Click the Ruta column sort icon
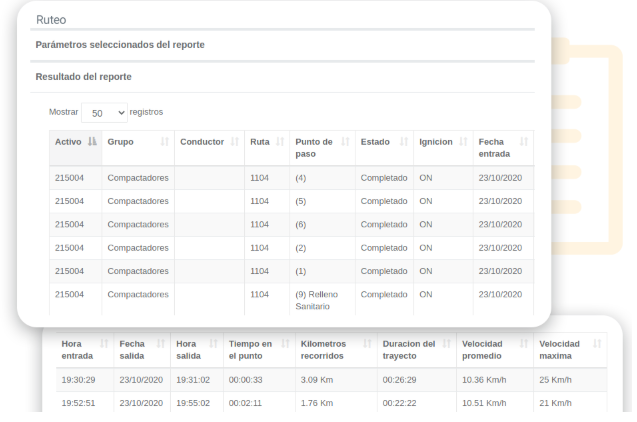Screen dimensions: 637x422 (280, 142)
